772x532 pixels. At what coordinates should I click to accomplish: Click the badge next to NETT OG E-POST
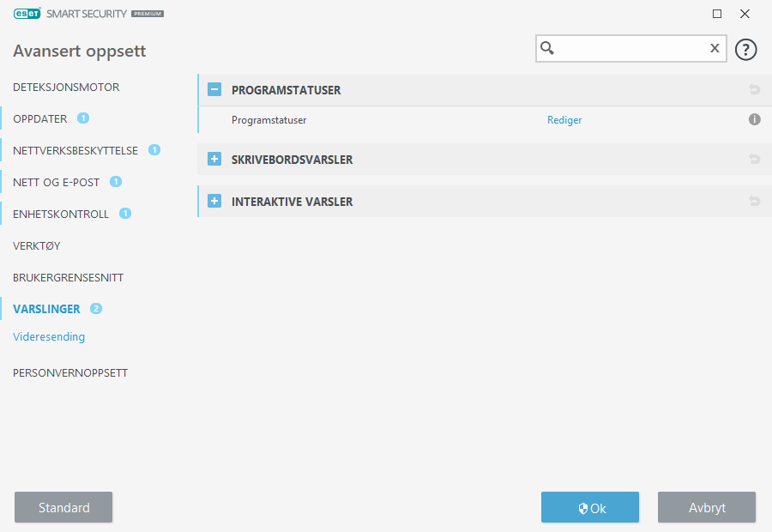pos(116,182)
